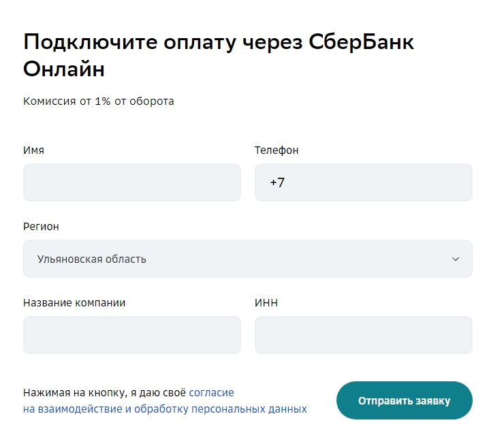Focus the Имя input field
The image size is (504, 446).
131,182
